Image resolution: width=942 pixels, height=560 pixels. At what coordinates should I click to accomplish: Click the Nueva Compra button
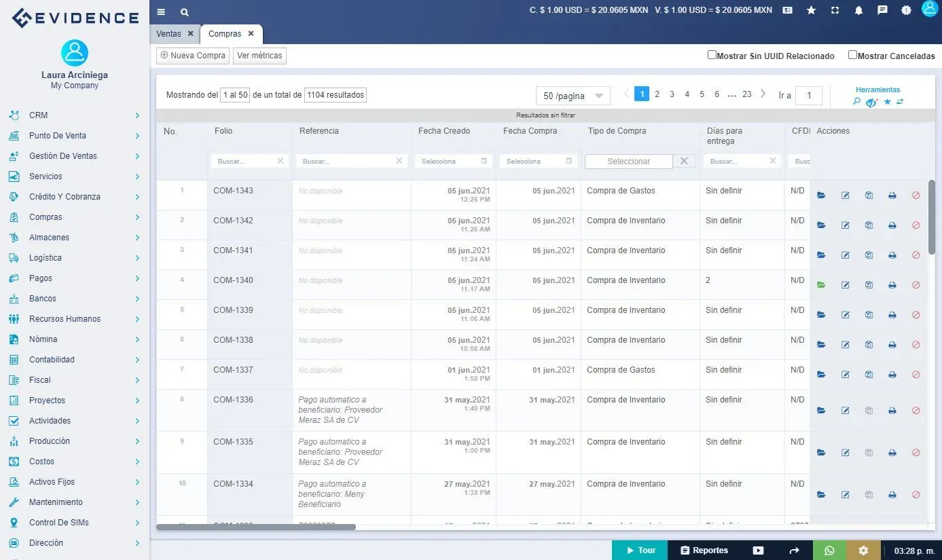[192, 55]
